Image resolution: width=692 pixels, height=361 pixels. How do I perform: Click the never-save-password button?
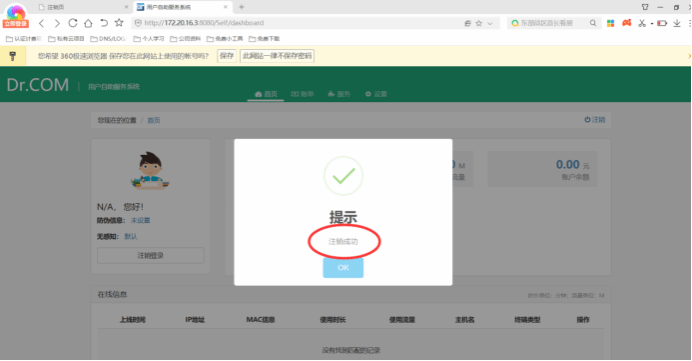[x=277, y=56]
